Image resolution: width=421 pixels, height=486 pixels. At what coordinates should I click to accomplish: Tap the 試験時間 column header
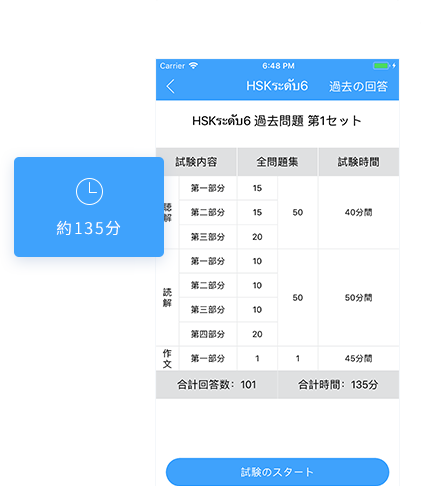point(359,162)
